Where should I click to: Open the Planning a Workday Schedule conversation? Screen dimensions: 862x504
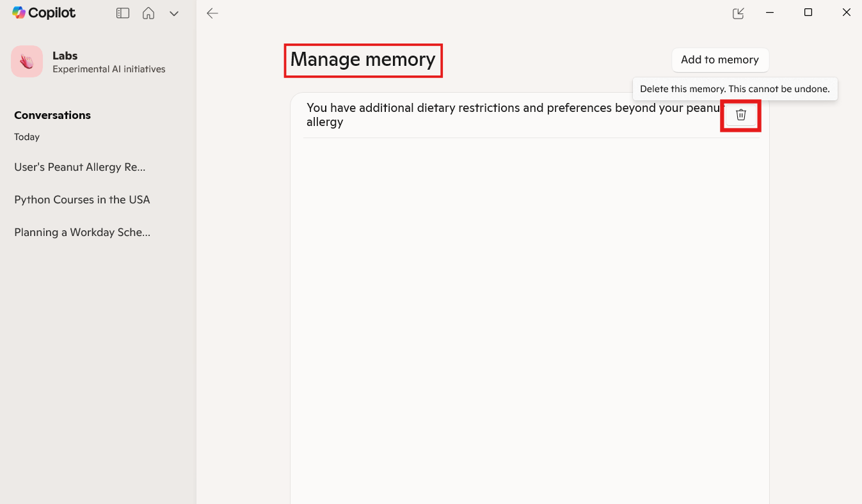(x=82, y=232)
